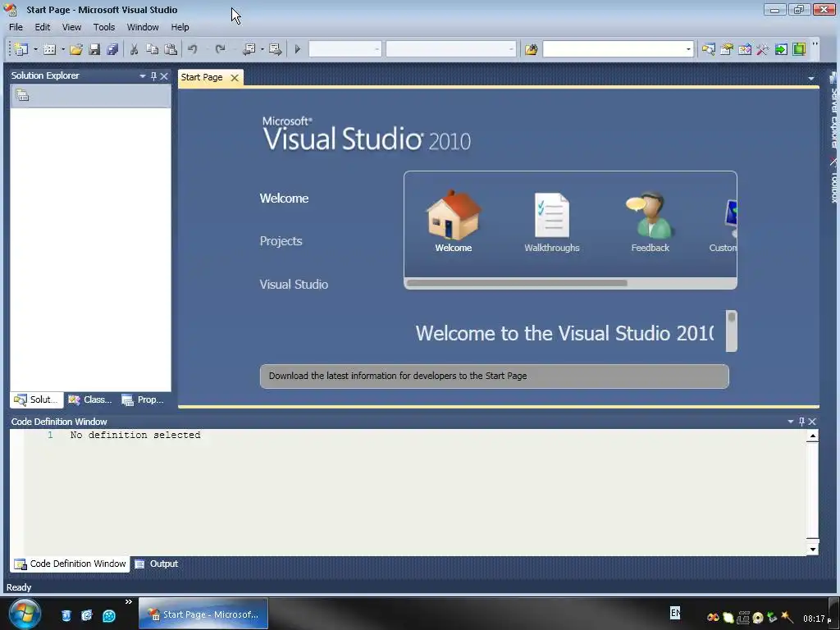
Task: Click the Undo arrow icon
Action: click(x=192, y=49)
